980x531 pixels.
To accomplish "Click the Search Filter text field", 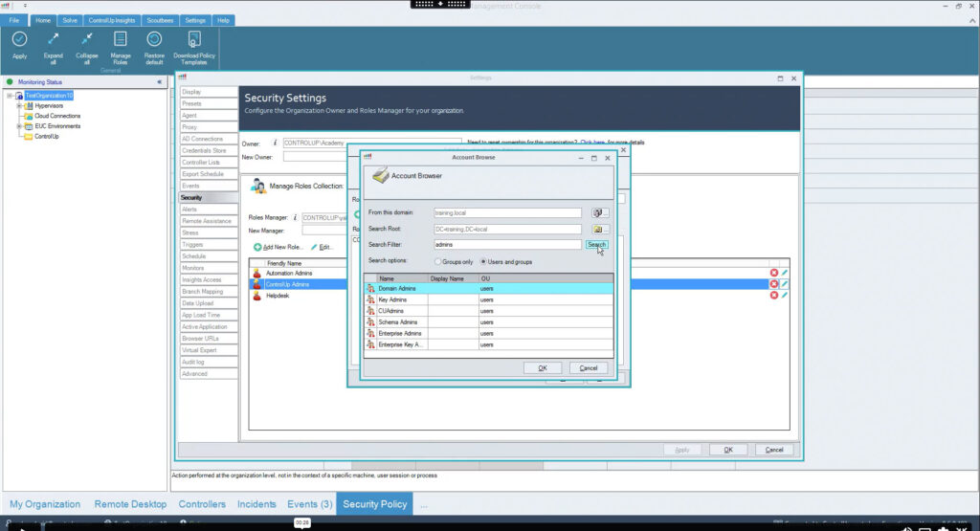I will point(506,245).
